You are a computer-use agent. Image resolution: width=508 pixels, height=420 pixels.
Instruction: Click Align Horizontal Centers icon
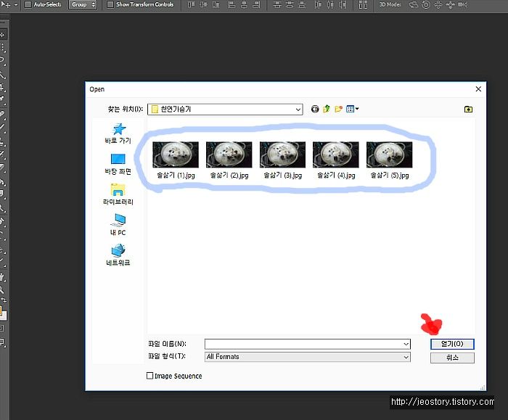[244, 4]
